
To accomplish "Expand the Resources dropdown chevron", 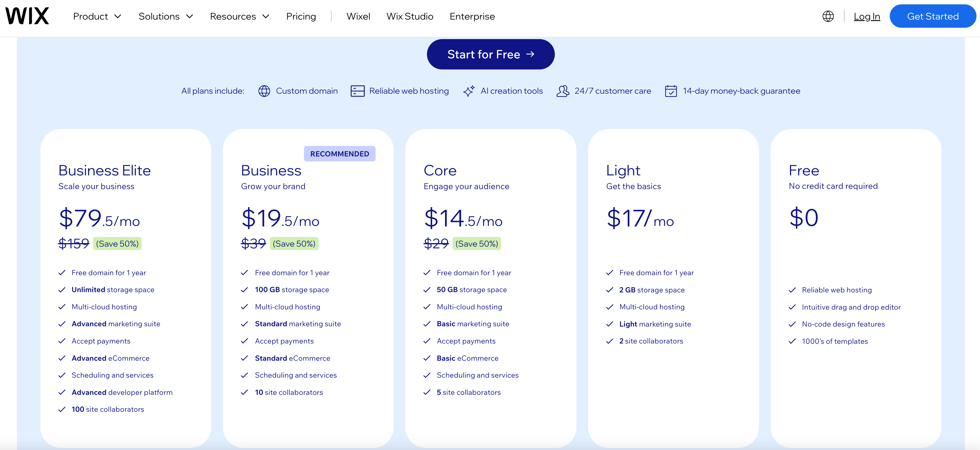I will pos(266,17).
